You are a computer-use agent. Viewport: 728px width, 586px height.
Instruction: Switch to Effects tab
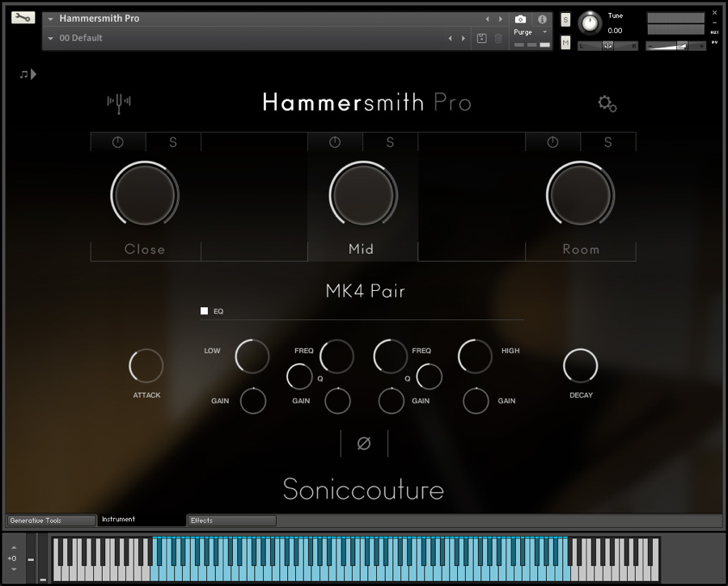(231, 521)
